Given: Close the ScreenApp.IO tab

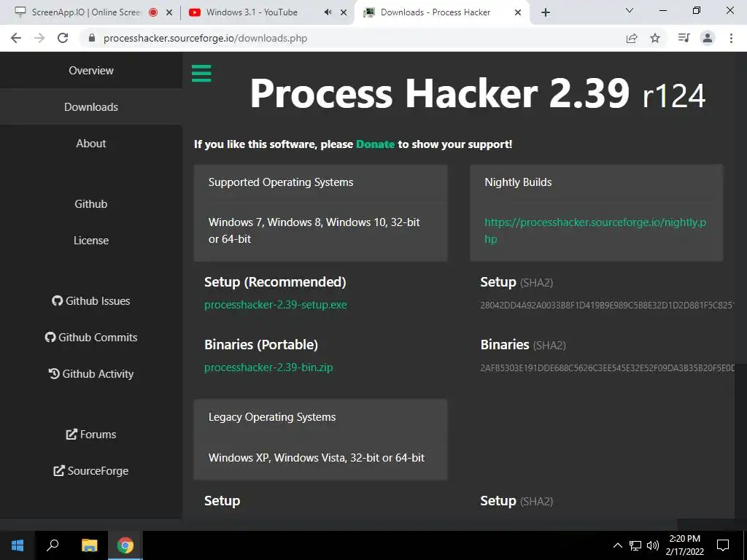Looking at the screenshot, I should pos(169,12).
